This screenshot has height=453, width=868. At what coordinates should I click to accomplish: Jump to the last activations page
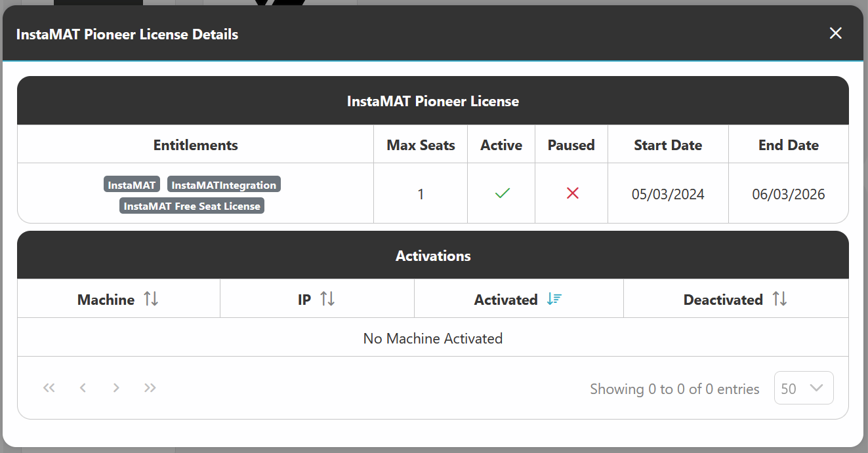click(150, 387)
